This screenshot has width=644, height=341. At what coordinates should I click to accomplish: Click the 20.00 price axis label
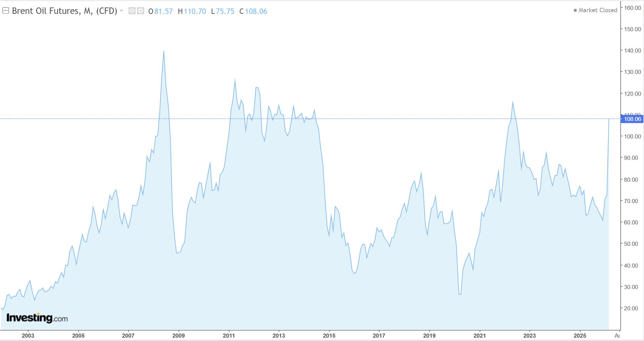[x=631, y=308]
